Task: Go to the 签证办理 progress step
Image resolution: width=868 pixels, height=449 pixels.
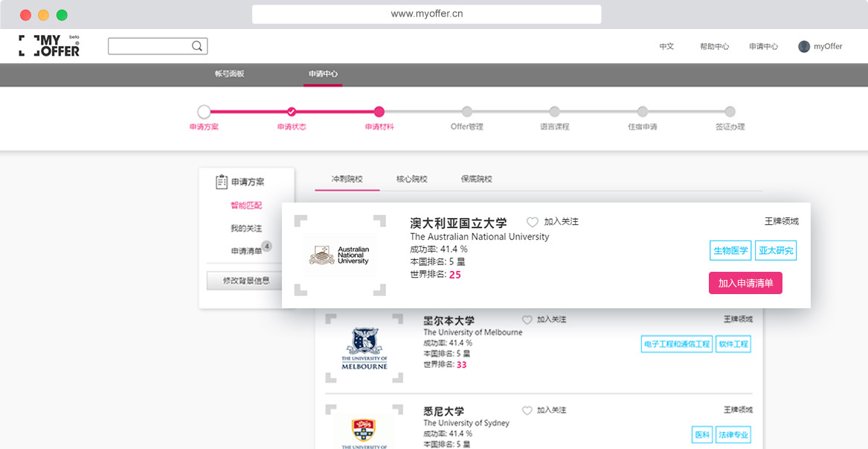Action: [x=730, y=112]
